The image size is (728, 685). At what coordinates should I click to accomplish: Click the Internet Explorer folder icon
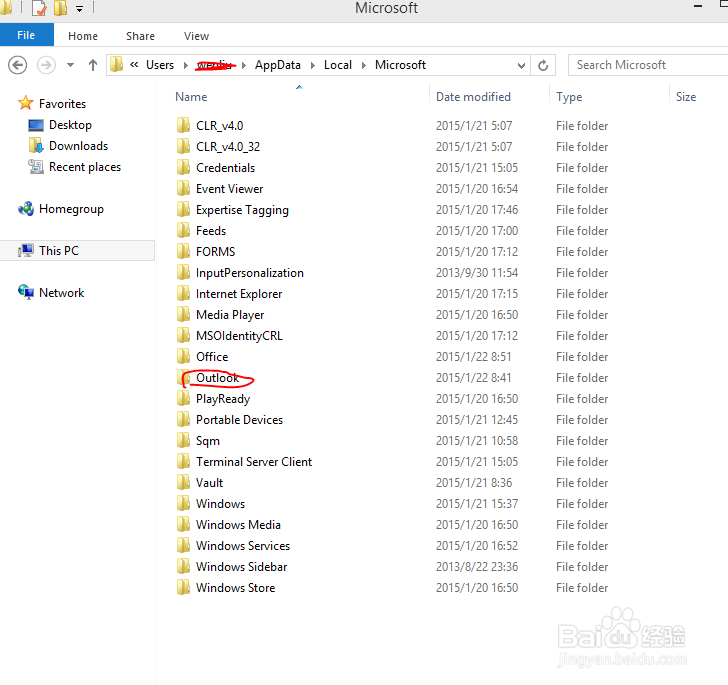click(x=183, y=294)
